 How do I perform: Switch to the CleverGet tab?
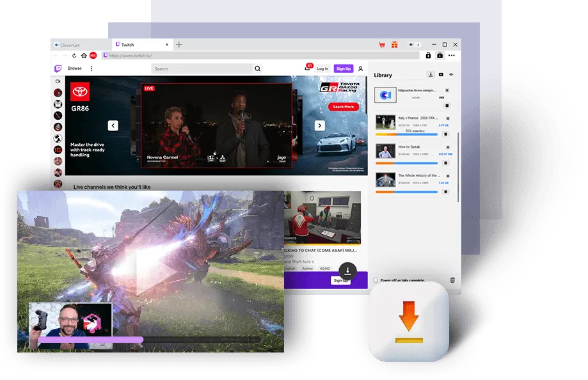tap(81, 45)
